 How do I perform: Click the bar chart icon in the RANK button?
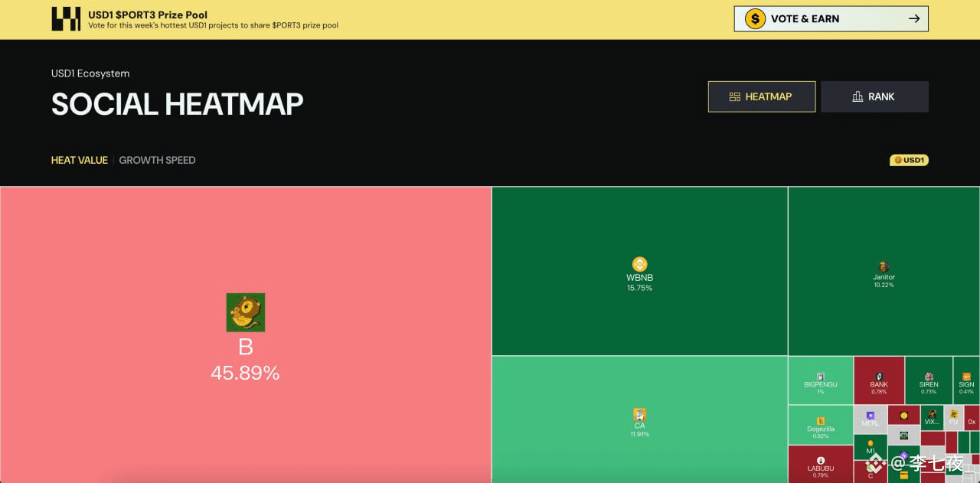pyautogui.click(x=857, y=96)
